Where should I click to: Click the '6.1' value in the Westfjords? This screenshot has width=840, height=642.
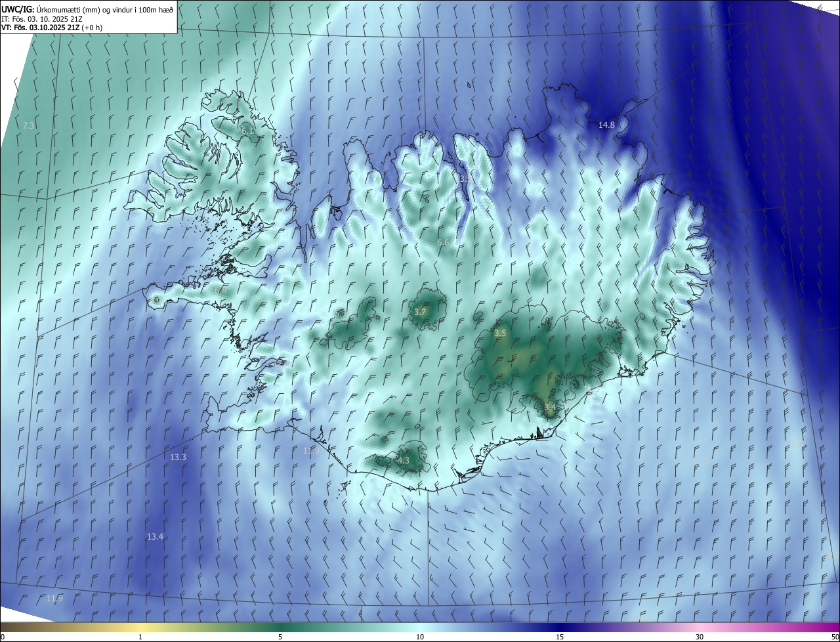click(247, 131)
